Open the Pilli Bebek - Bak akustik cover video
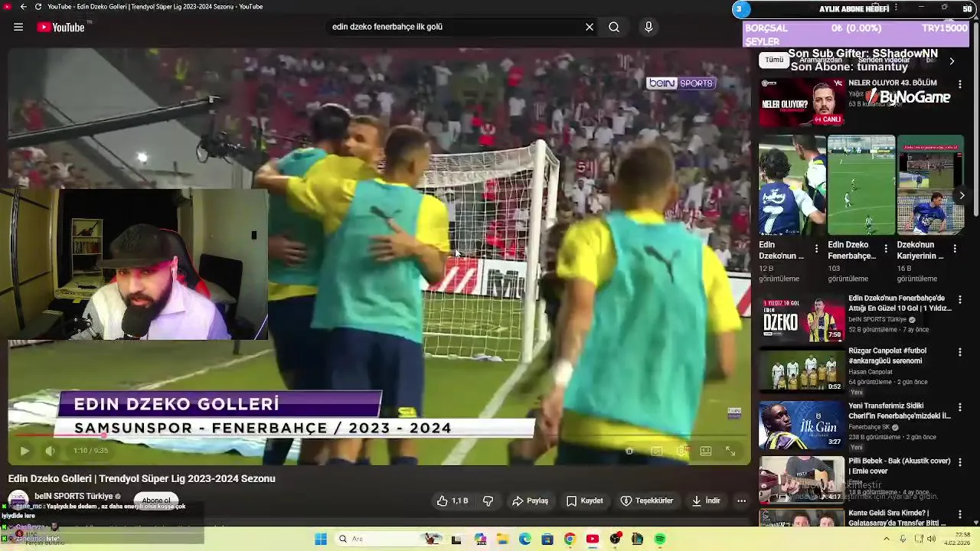The image size is (980, 551). (x=801, y=479)
